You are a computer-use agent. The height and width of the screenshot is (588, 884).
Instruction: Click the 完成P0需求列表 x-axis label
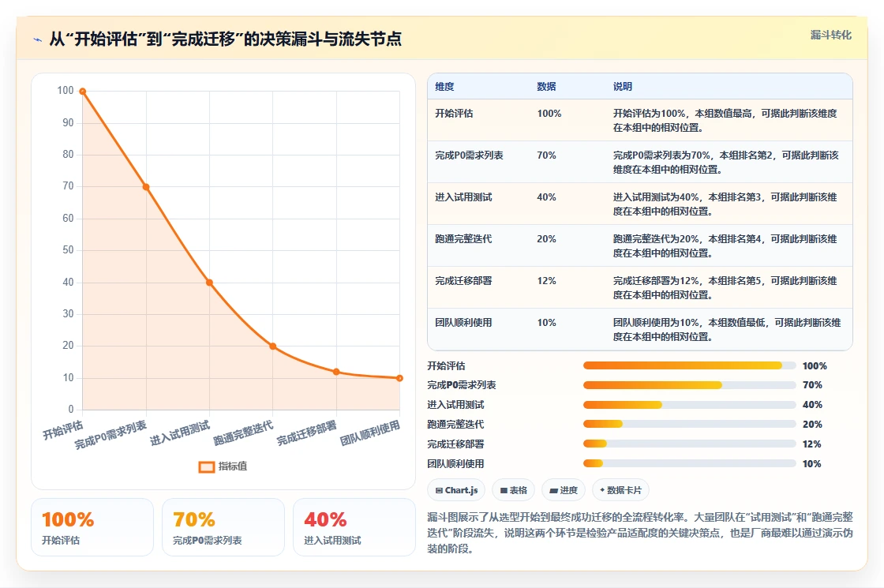pos(110,435)
